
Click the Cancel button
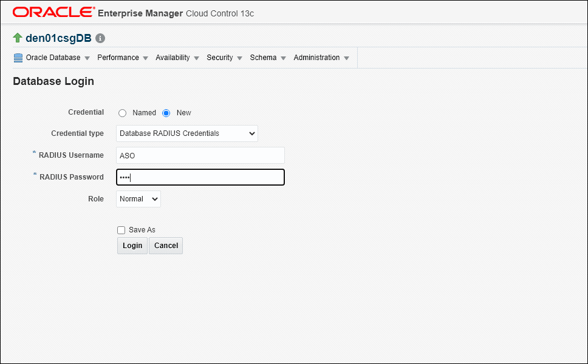click(165, 245)
